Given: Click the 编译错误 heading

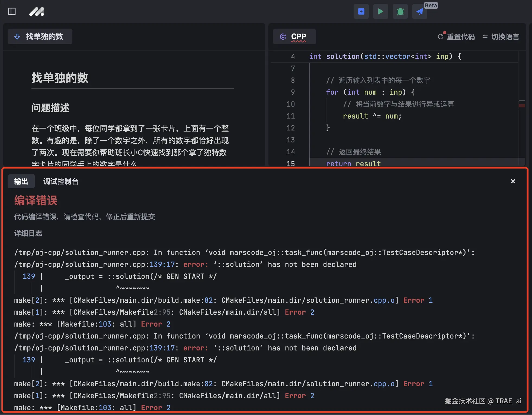Looking at the screenshot, I should pos(36,201).
